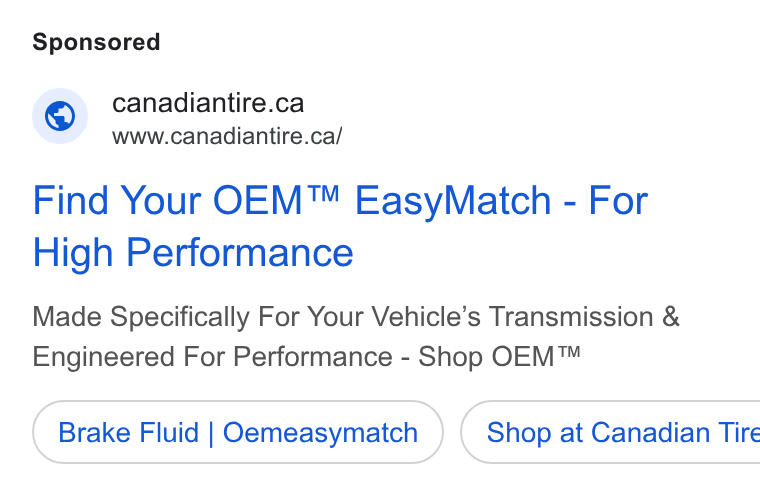Click the Find Your OEM™ headline start

click(x=186, y=201)
